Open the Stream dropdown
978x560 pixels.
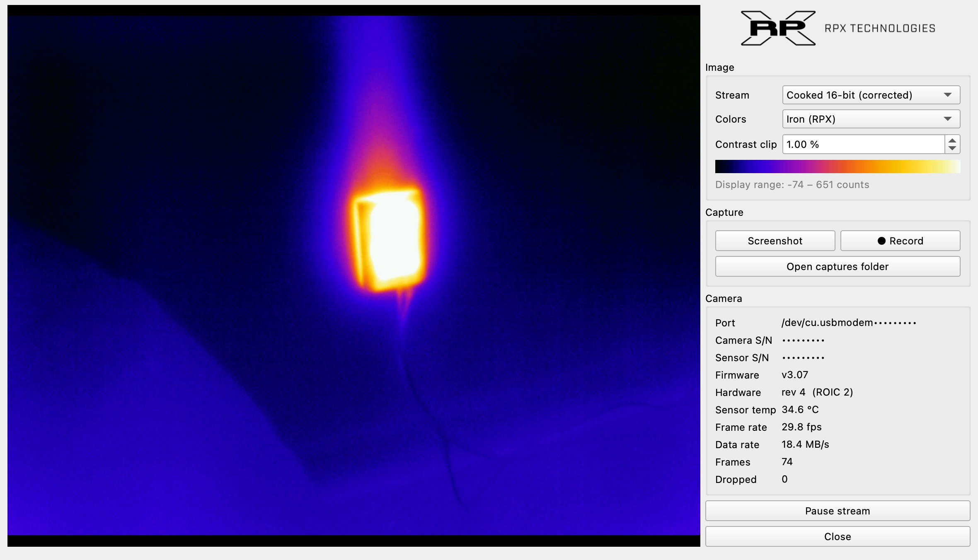[871, 95]
